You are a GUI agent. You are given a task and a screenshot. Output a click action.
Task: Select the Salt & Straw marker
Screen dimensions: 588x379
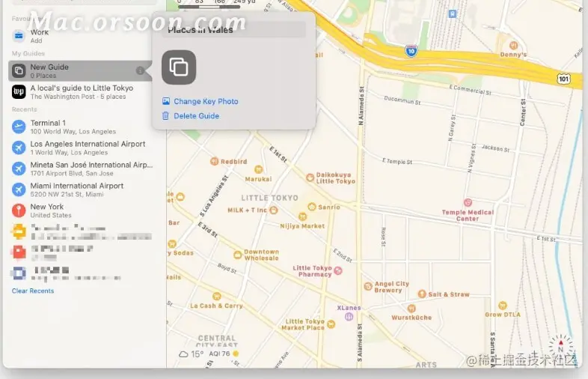(422, 294)
